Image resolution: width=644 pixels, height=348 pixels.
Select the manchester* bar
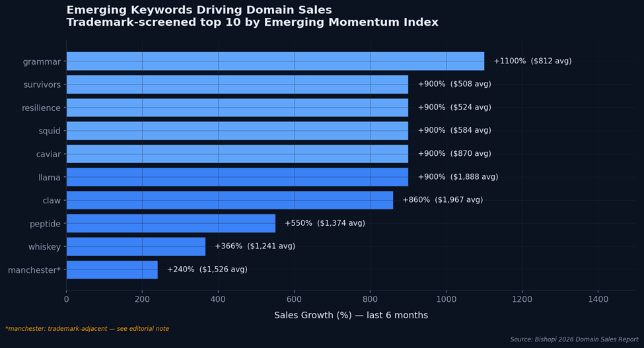click(x=112, y=269)
